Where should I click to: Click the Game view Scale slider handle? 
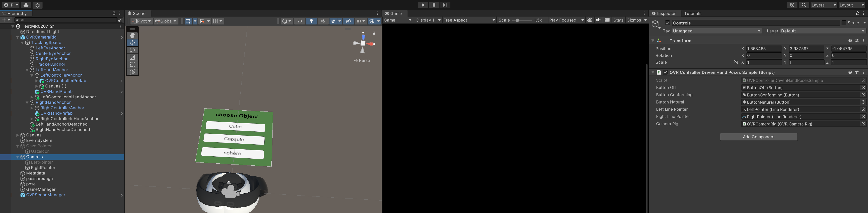pyautogui.click(x=517, y=20)
